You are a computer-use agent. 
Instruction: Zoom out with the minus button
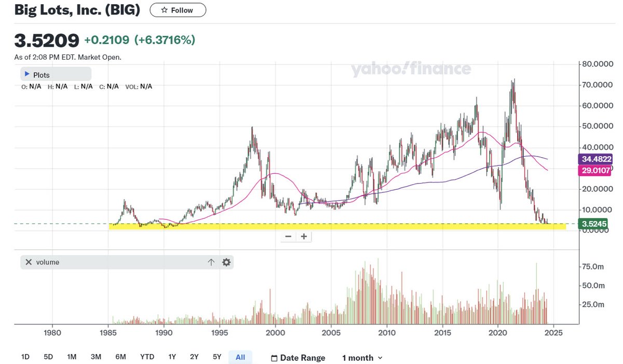pos(288,236)
